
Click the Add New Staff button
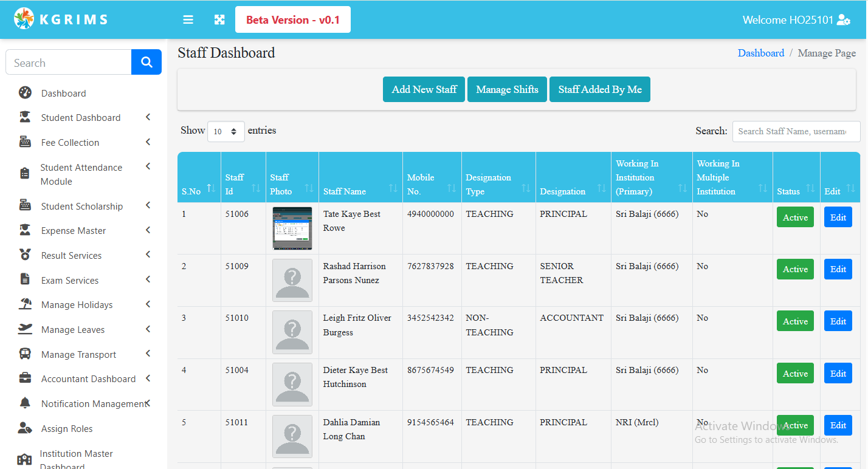point(424,89)
